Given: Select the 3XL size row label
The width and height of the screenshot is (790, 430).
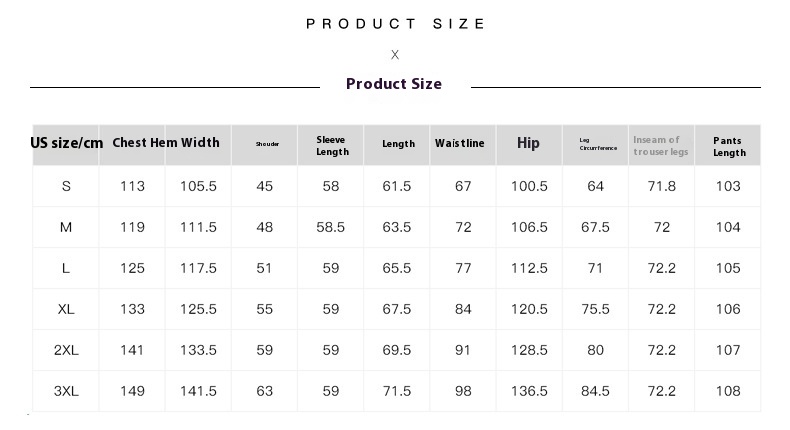Looking at the screenshot, I should pyautogui.click(x=66, y=391).
